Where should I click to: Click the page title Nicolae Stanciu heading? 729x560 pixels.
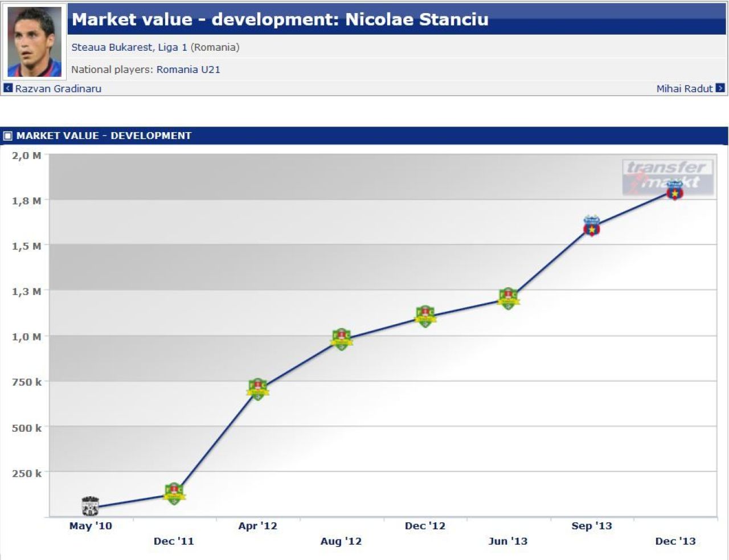click(280, 19)
